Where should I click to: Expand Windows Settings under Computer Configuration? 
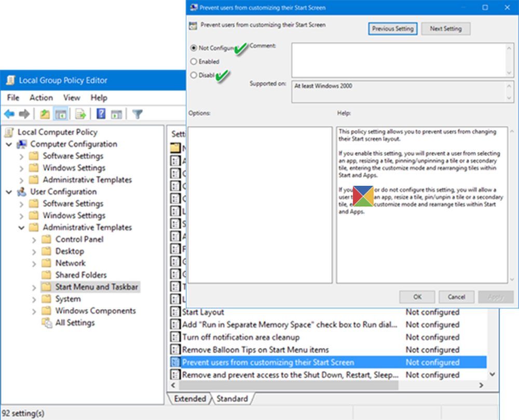click(21, 169)
